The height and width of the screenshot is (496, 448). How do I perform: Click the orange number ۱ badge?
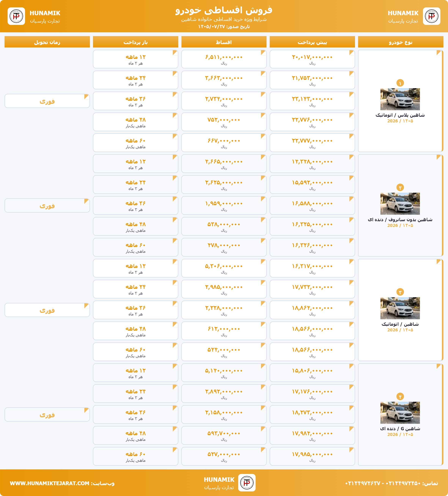[400, 83]
